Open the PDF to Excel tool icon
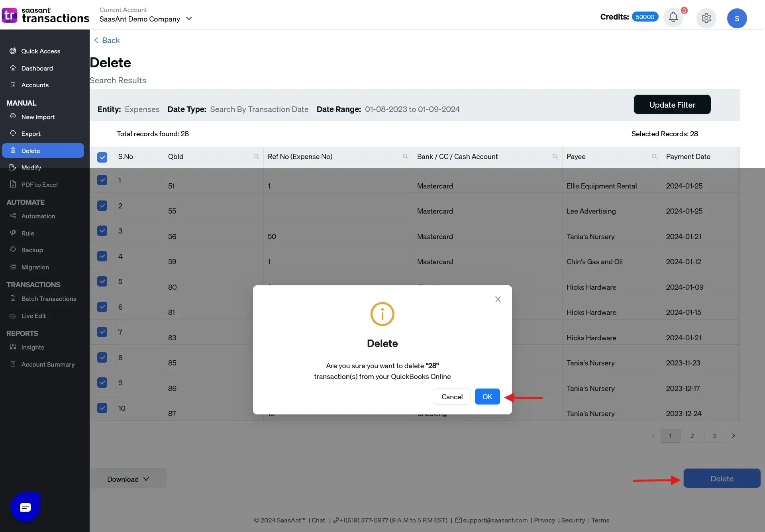765x532 pixels. click(x=13, y=185)
